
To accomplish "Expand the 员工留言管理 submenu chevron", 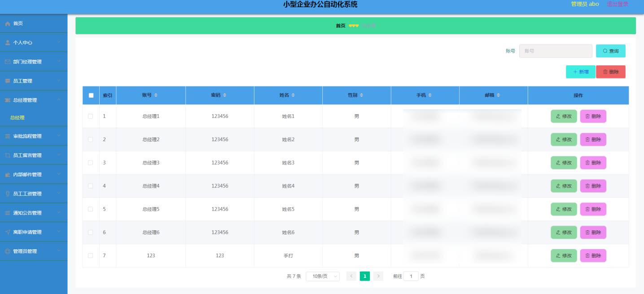I will (x=59, y=156).
